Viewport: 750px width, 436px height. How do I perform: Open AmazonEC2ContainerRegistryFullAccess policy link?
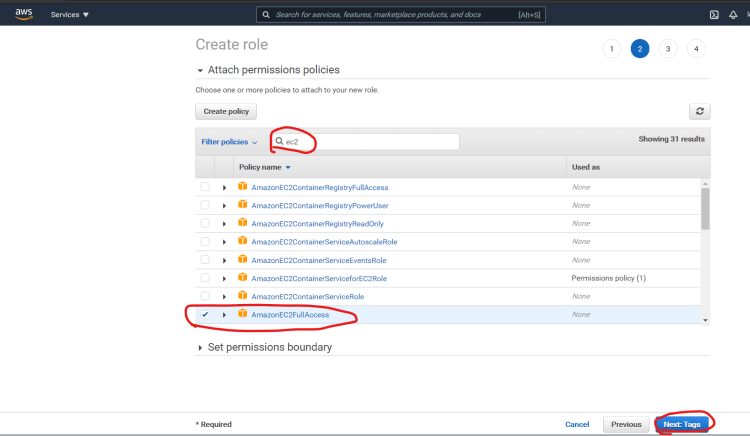(x=320, y=187)
